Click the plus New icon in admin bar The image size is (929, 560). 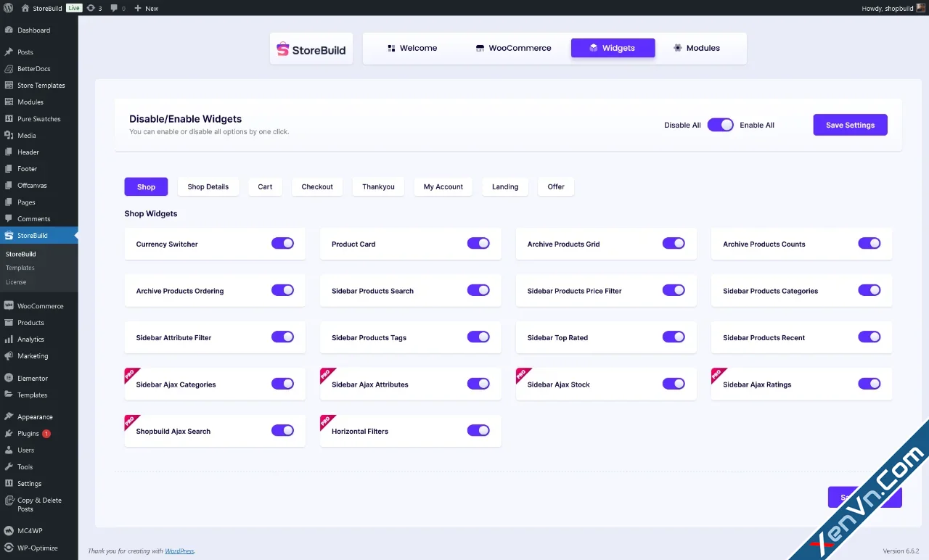click(x=138, y=8)
